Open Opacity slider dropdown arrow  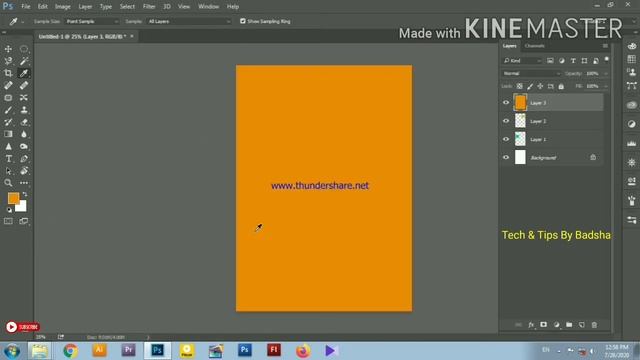point(606,74)
